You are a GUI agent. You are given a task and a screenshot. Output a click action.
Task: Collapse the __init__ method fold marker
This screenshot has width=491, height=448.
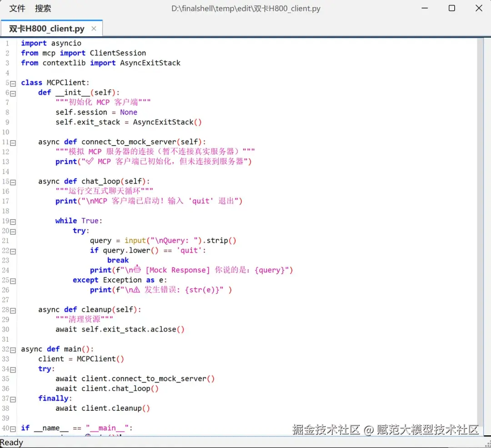tap(13, 93)
